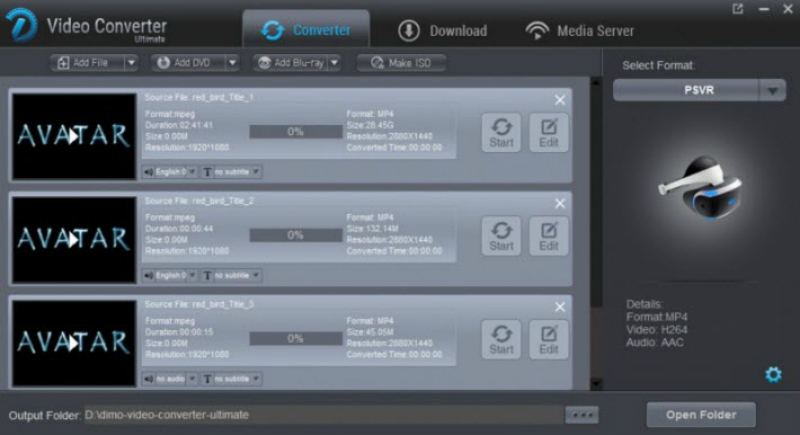
Task: Click the subtitle T icon for red_bird_Title_2
Action: pyautogui.click(x=207, y=276)
